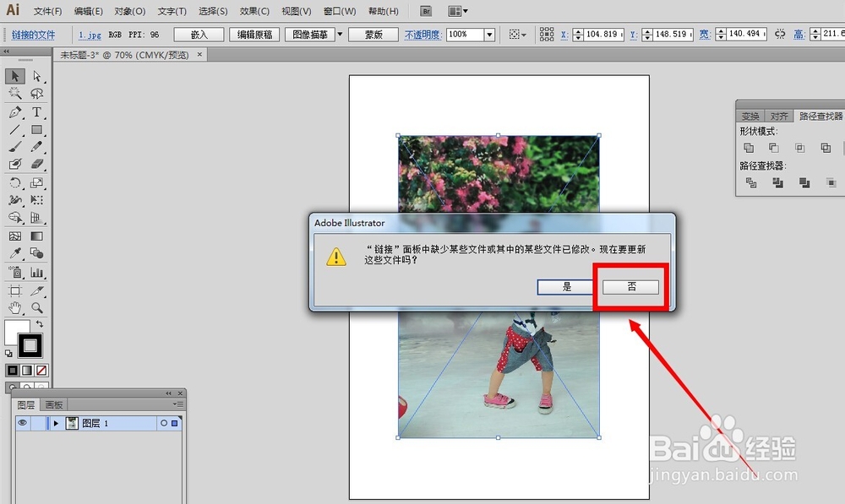Click 是 button in dialog
The height and width of the screenshot is (504, 845).
tap(566, 287)
